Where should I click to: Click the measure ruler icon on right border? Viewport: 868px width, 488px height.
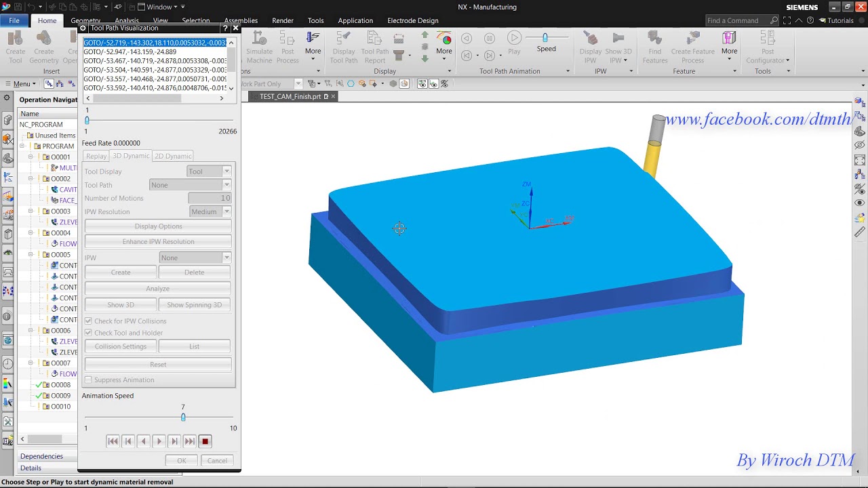860,232
